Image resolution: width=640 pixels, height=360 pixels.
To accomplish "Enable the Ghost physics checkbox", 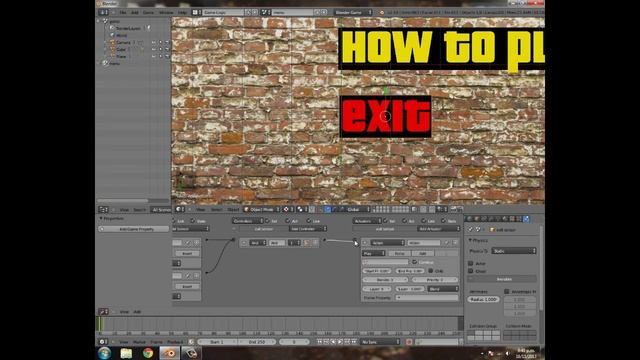I will 471,271.
